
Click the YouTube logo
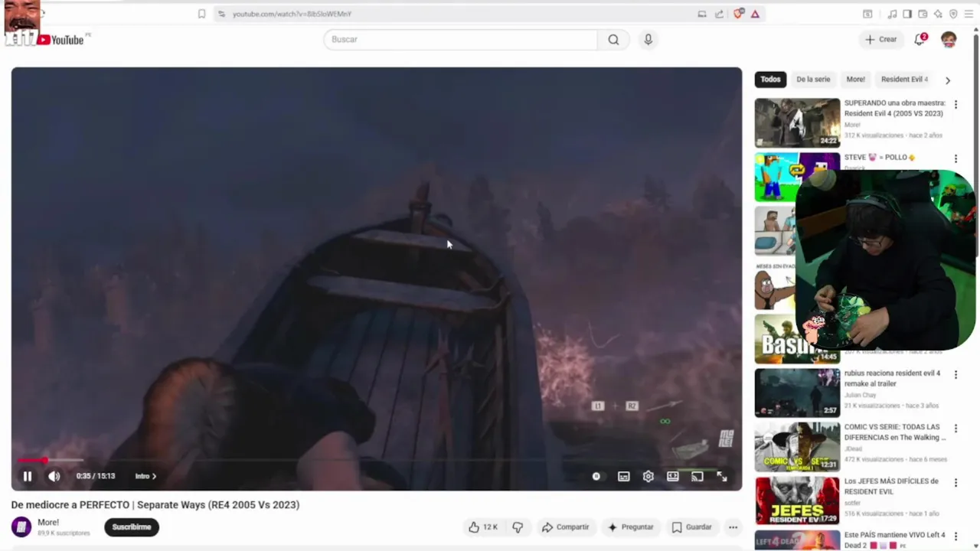(61, 40)
